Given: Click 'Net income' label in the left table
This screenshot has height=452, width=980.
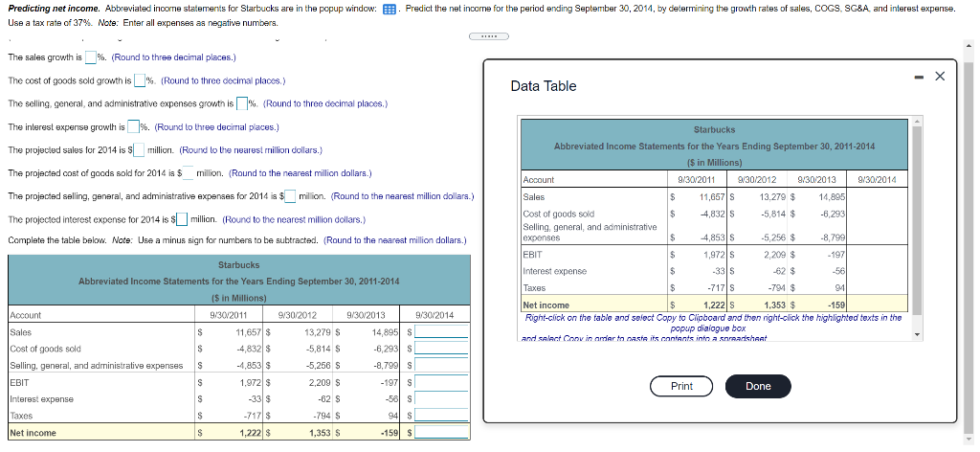Looking at the screenshot, I should click(x=33, y=433).
